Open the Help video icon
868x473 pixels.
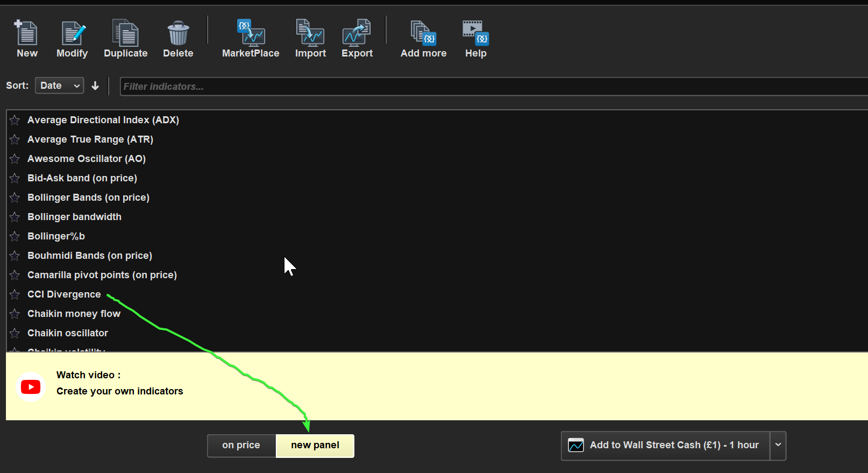click(475, 33)
